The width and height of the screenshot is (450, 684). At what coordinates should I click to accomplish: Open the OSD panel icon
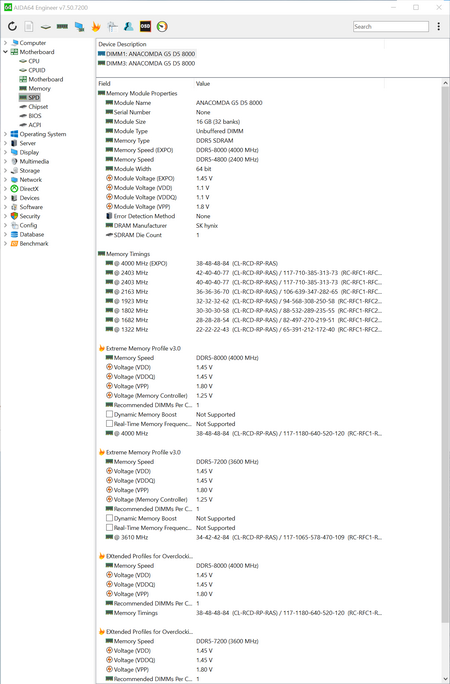tap(145, 27)
